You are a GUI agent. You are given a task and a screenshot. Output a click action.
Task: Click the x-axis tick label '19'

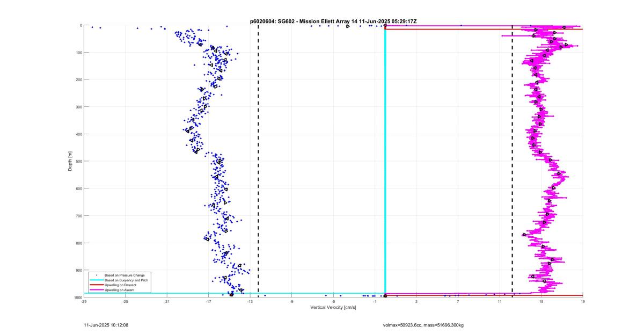pos(583,301)
